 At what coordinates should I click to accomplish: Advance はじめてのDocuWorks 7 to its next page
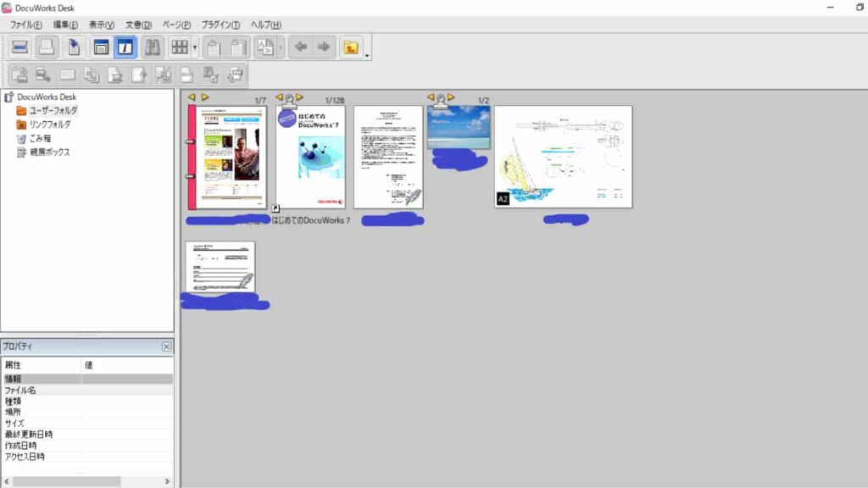tap(299, 97)
